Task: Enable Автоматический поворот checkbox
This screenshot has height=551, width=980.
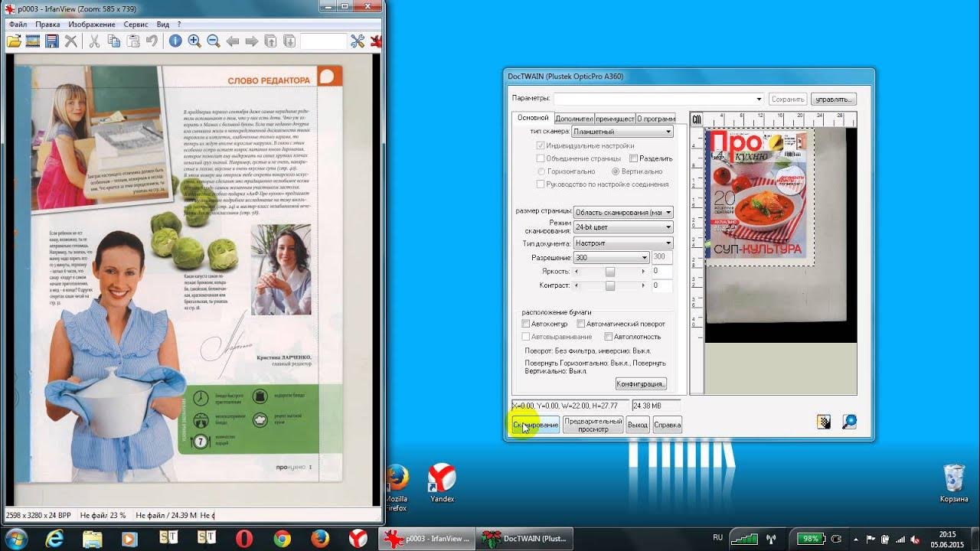Action: click(x=580, y=324)
